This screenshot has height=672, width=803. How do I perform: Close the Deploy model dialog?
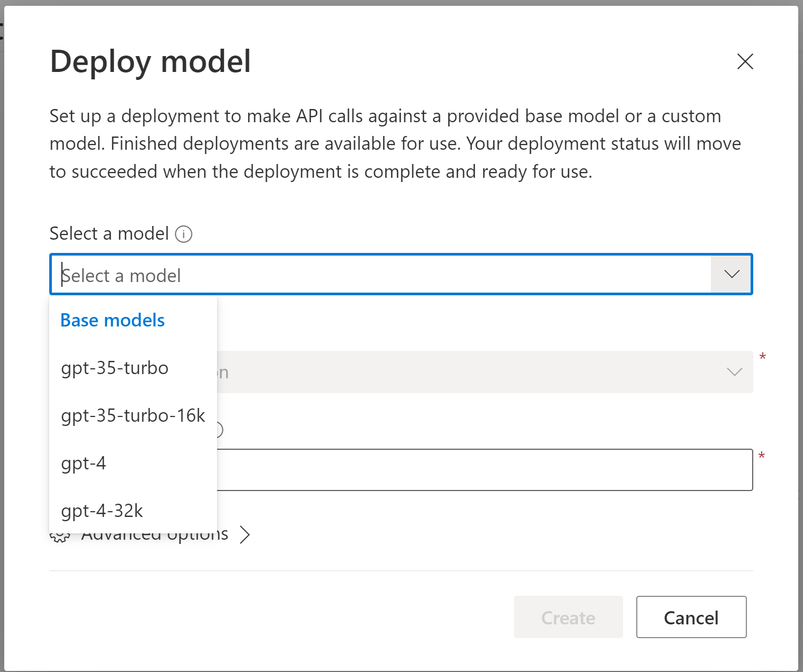[745, 61]
